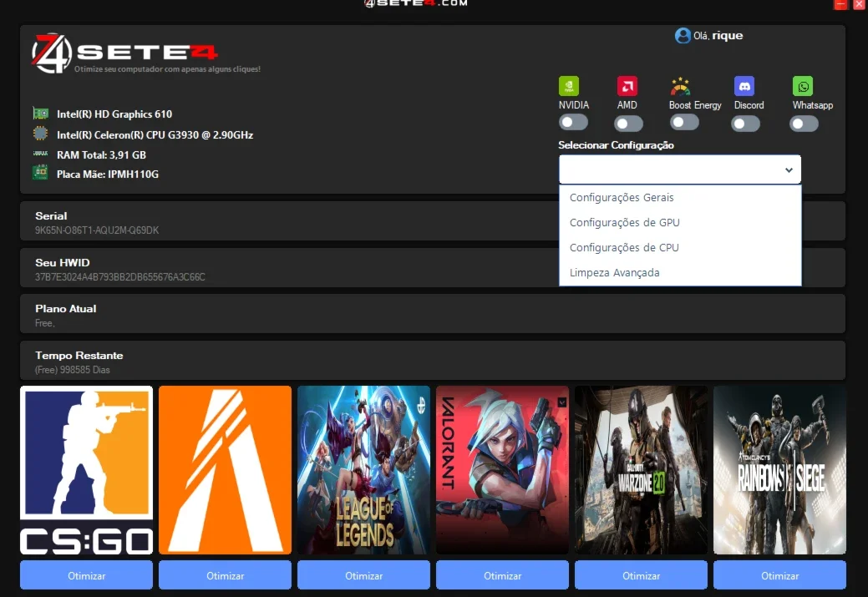Click Otimizar under League of Legends
Viewport: 868px width, 597px height.
coord(363,575)
